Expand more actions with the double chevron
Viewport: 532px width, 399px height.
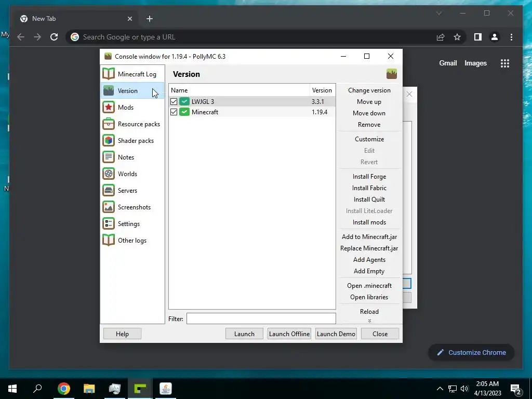(x=369, y=321)
